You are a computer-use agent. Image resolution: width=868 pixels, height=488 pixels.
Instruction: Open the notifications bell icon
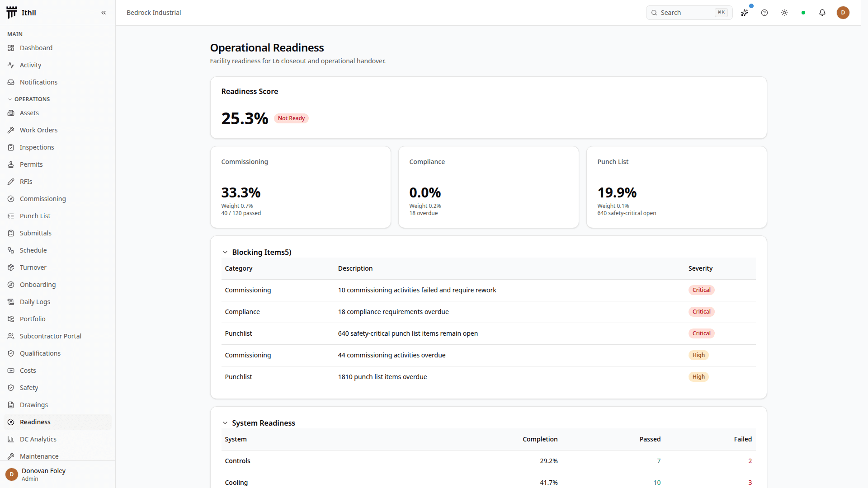coord(822,13)
